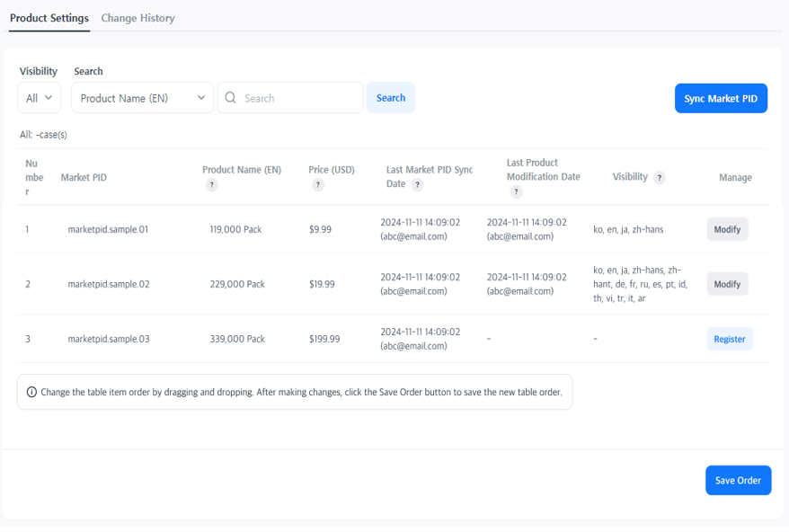Click help icon next to Visibility column header

[x=660, y=178]
